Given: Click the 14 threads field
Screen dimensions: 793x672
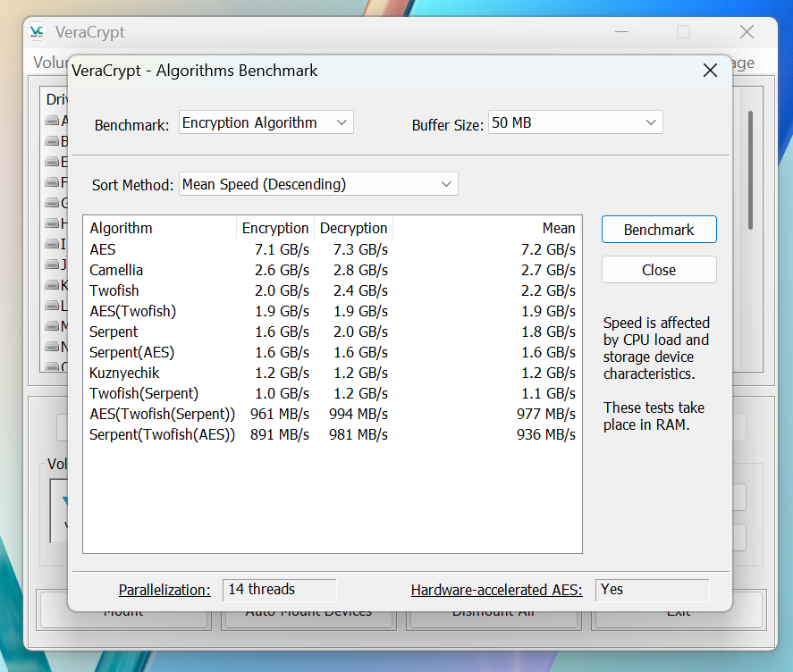Looking at the screenshot, I should point(279,590).
